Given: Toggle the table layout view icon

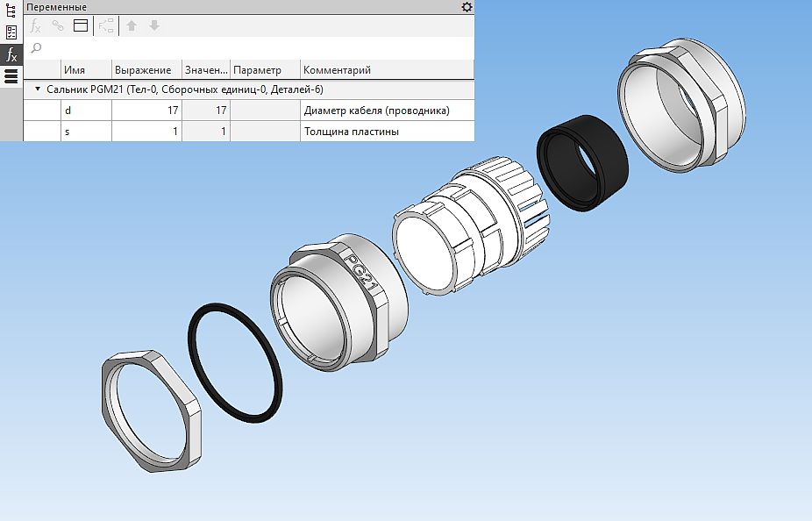Looking at the screenshot, I should [x=81, y=26].
